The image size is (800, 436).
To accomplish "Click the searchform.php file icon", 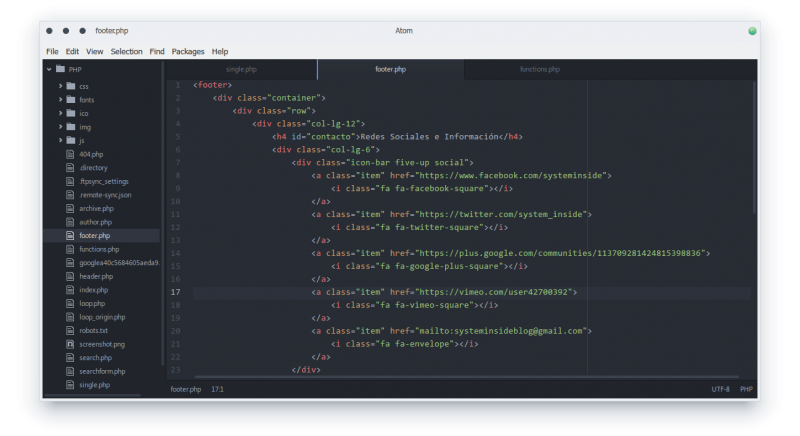I will click(x=70, y=371).
